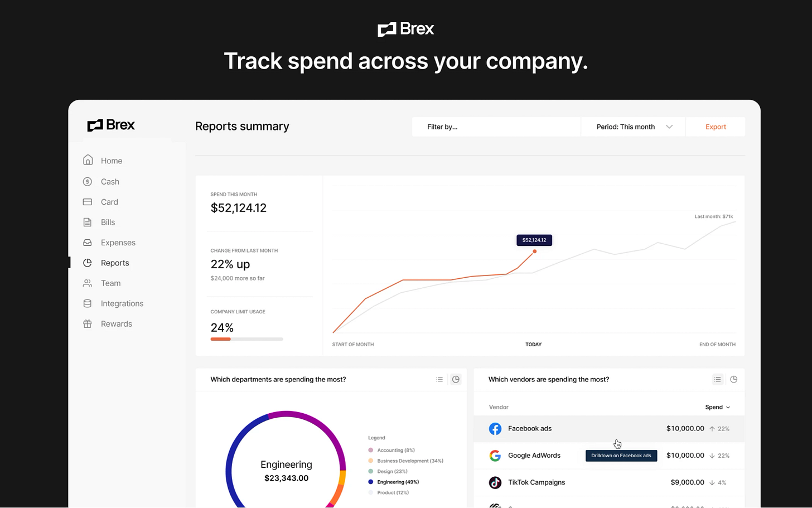Open the Reports section
The width and height of the screenshot is (812, 508).
[x=115, y=263]
